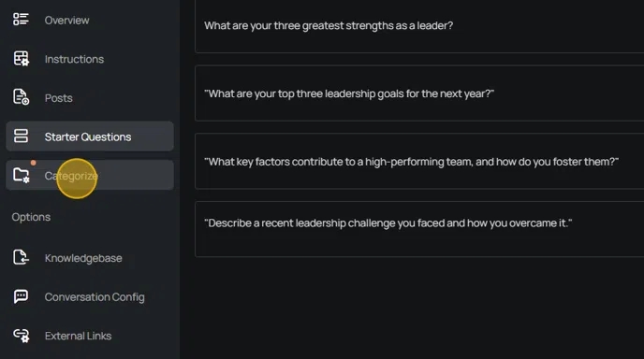The height and width of the screenshot is (359, 644).
Task: Select the Starter Questions menu label
Action: (88, 136)
